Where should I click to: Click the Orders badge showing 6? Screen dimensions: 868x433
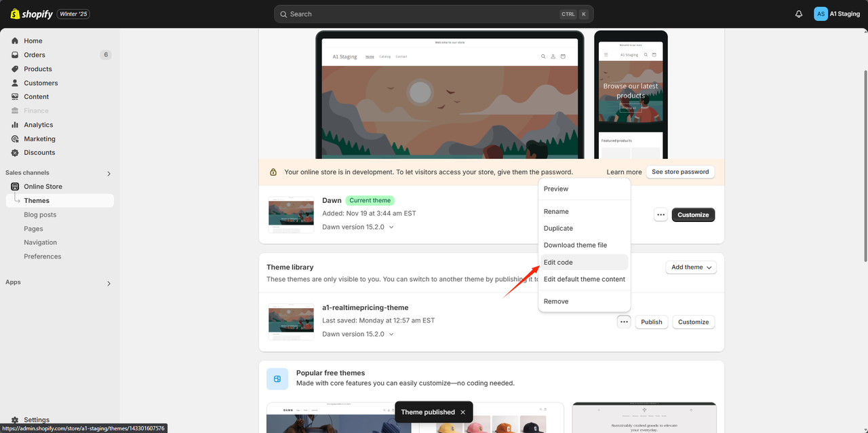coord(105,55)
